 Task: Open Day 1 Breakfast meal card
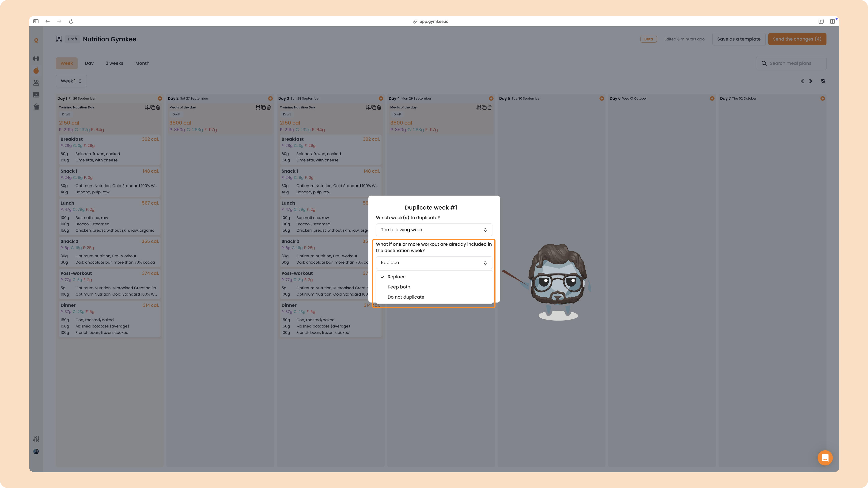click(x=110, y=149)
